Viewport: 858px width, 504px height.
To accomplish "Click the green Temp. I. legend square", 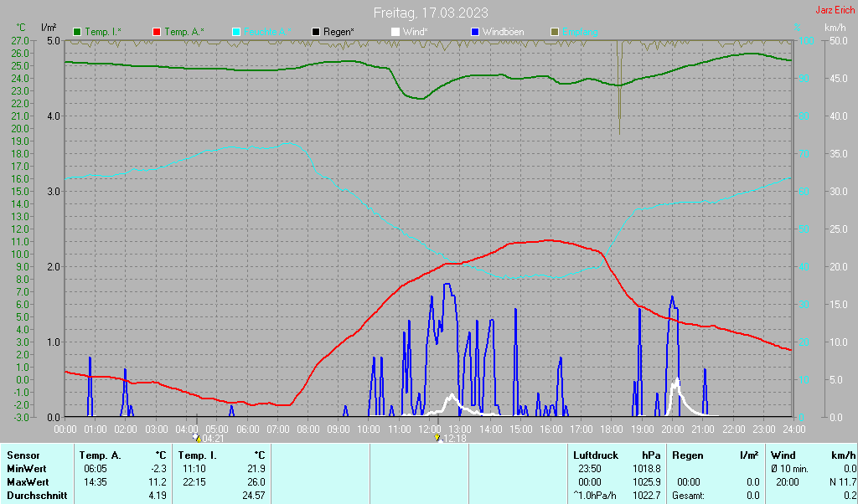I will (x=77, y=33).
